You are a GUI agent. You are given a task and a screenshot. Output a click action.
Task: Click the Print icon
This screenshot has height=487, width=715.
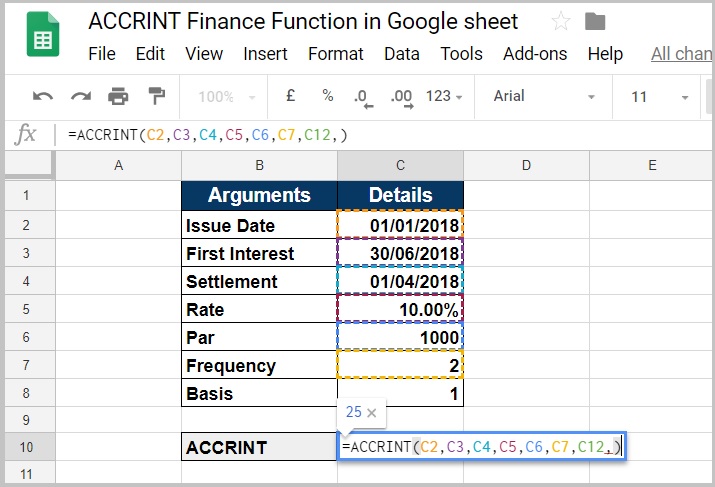pyautogui.click(x=119, y=97)
